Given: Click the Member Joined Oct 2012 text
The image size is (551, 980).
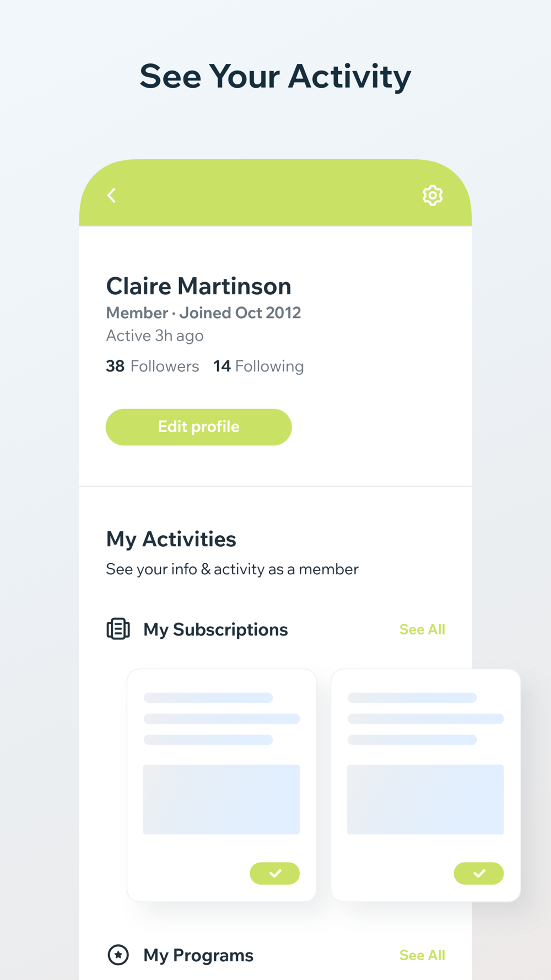Looking at the screenshot, I should tap(203, 313).
